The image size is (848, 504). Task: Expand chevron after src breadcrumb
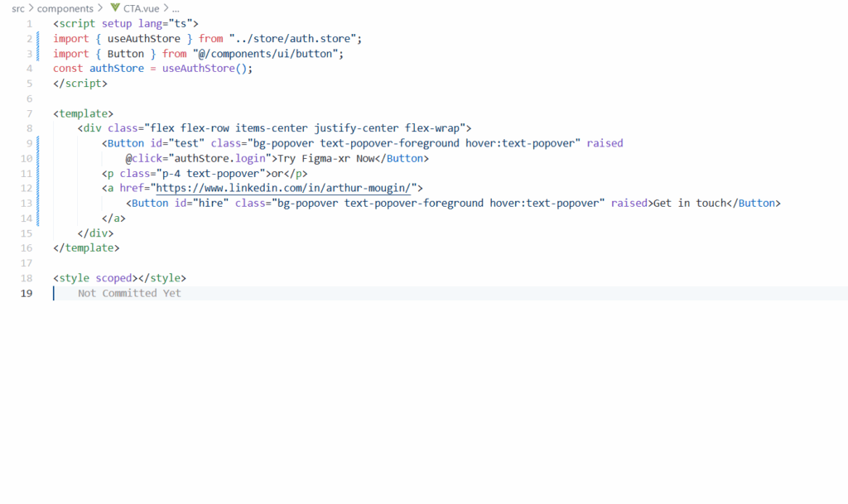click(31, 8)
